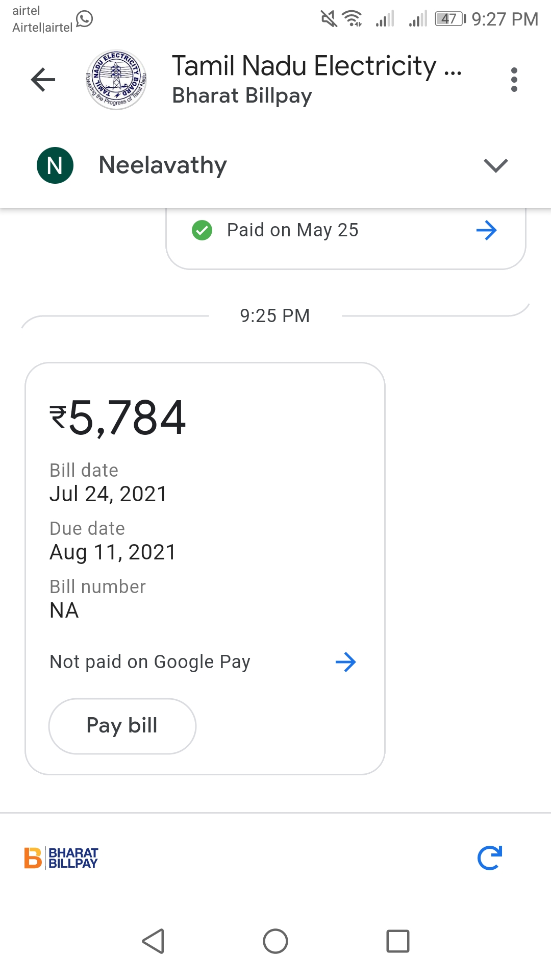
Task: Tap the Neelavathy account name
Action: [x=163, y=165]
